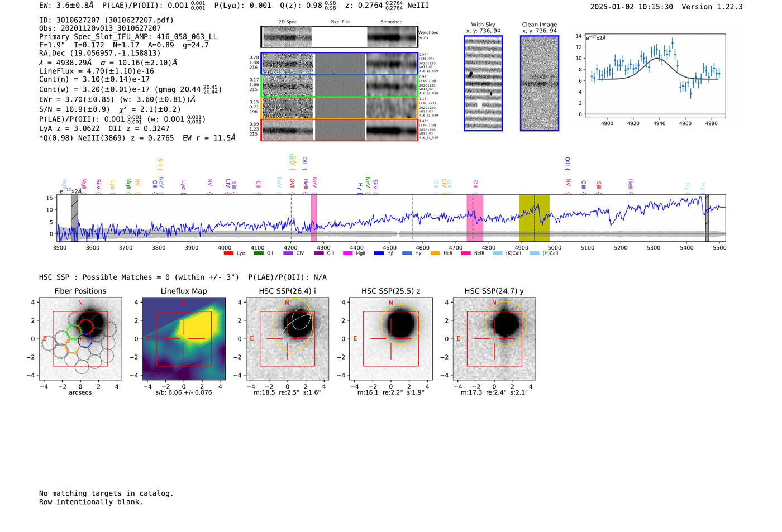Screen dimensions: 782x532
Task: Click the S/N = 10.9(±0.9) line
Action: (109, 109)
